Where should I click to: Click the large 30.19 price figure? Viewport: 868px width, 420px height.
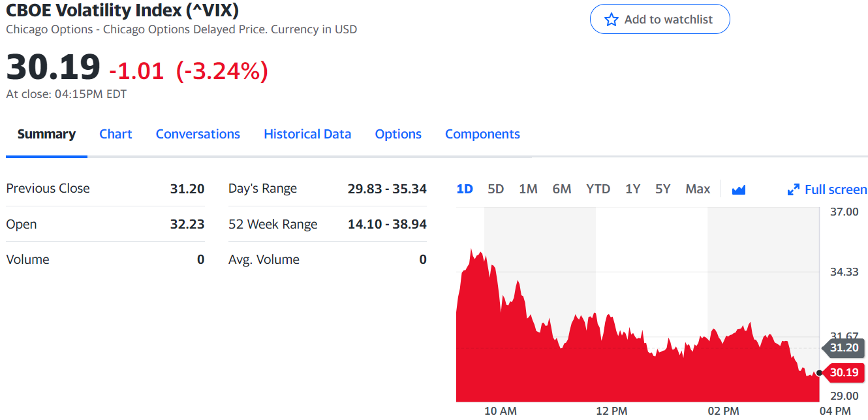(54, 67)
